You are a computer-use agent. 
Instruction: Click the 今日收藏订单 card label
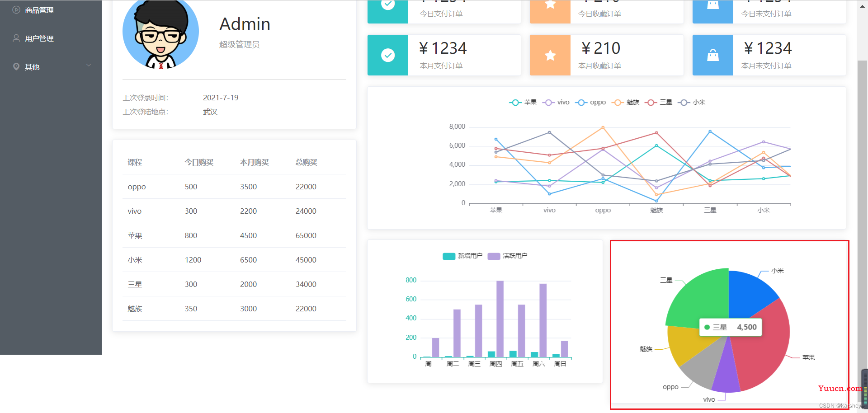point(599,14)
